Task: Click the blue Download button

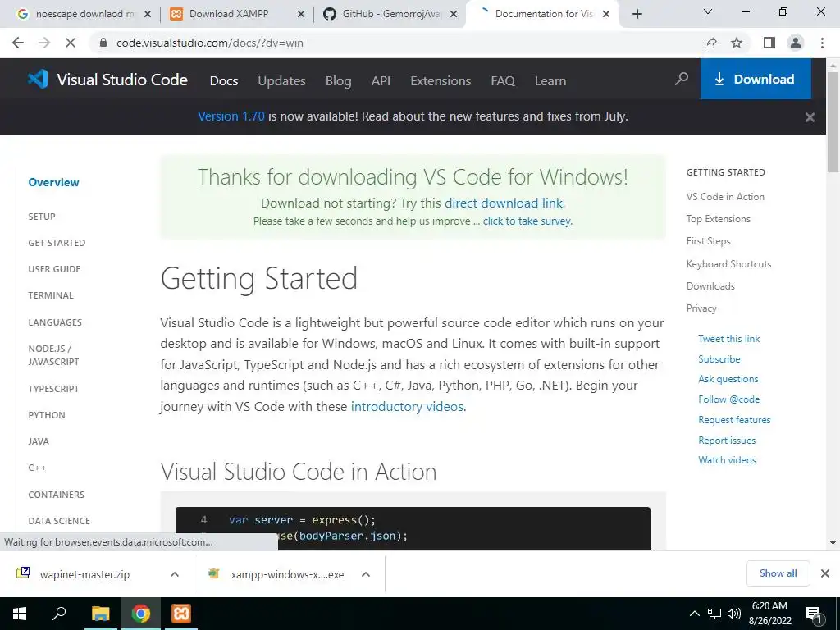Action: (756, 80)
